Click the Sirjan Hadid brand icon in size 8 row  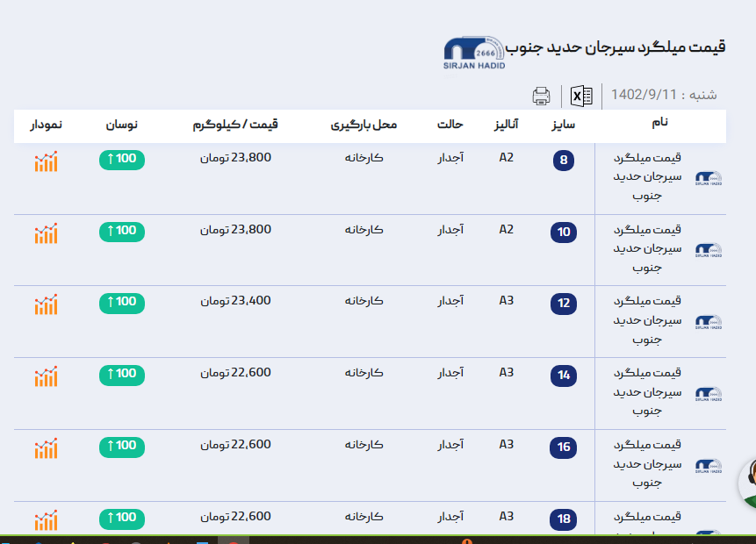[x=708, y=178]
